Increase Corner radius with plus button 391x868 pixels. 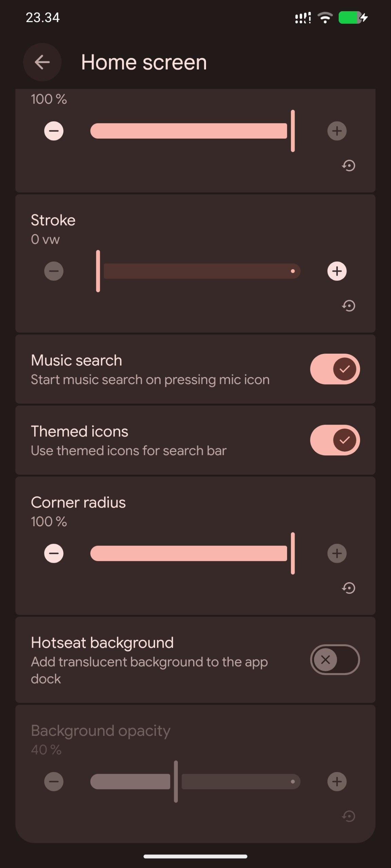pos(337,553)
